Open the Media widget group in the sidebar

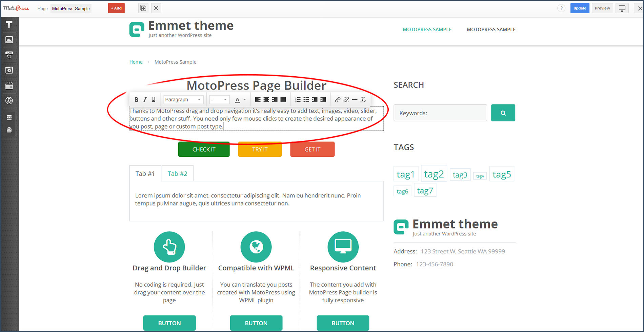point(9,70)
